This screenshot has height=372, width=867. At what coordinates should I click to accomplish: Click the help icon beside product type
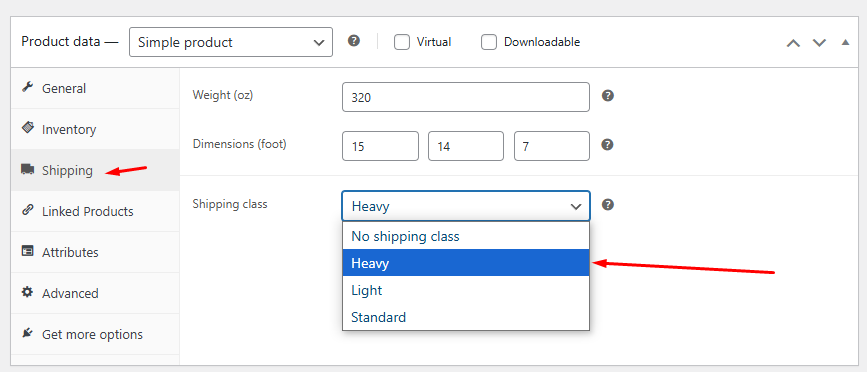coord(354,41)
